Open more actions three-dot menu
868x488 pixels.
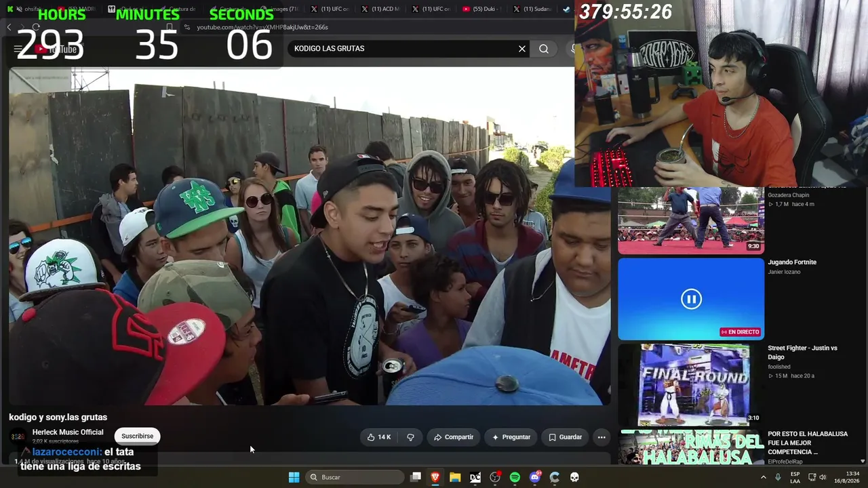601,437
